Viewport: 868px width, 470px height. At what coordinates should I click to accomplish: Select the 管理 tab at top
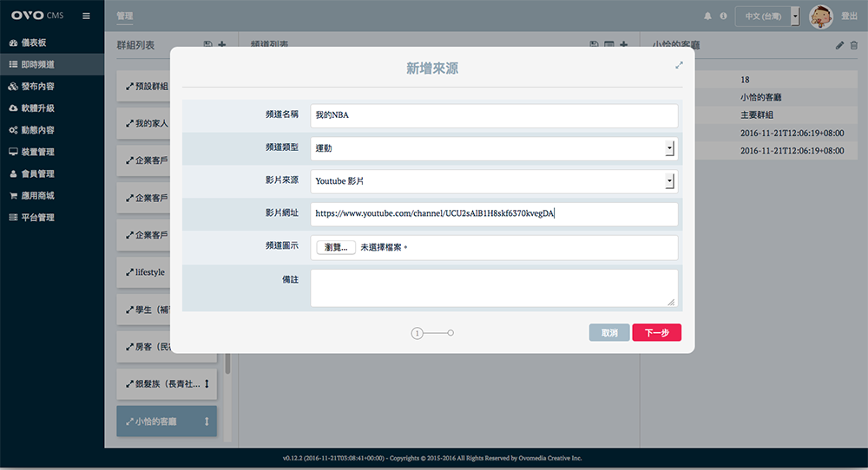coord(125,16)
